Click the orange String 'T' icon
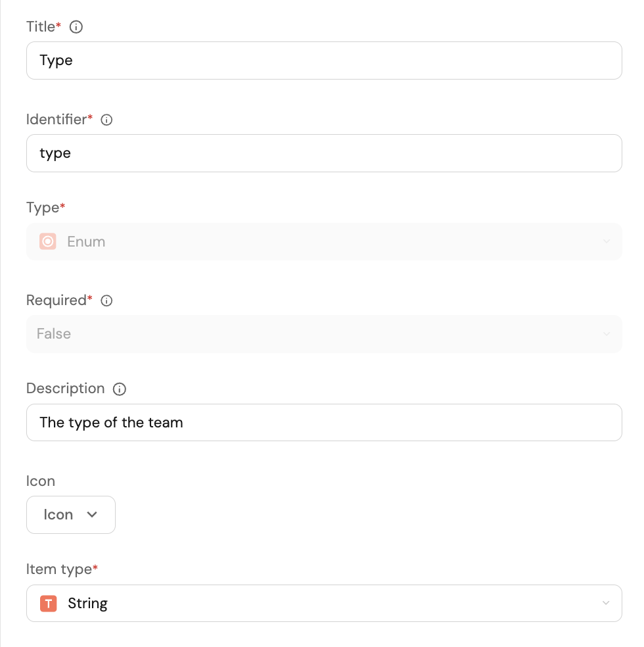Image resolution: width=644 pixels, height=647 pixels. point(48,603)
